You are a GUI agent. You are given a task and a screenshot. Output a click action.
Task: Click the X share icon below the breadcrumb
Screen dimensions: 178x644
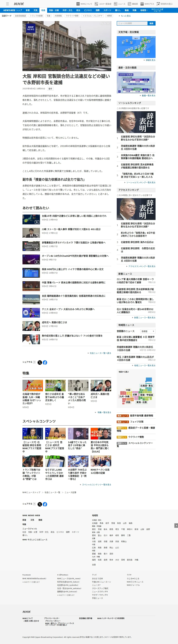point(40,504)
